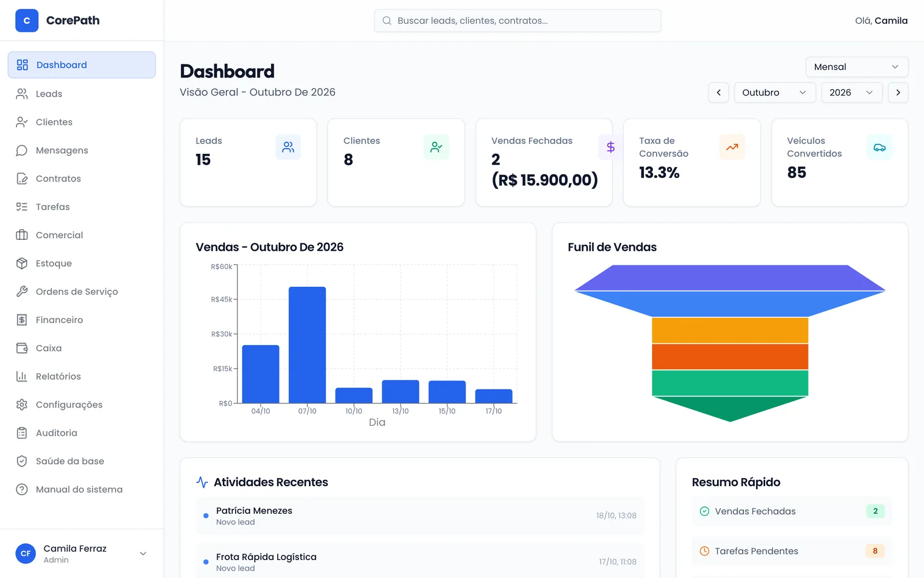The width and height of the screenshot is (924, 578).
Task: Click the Auditoria clipboard icon
Action: coord(22,433)
